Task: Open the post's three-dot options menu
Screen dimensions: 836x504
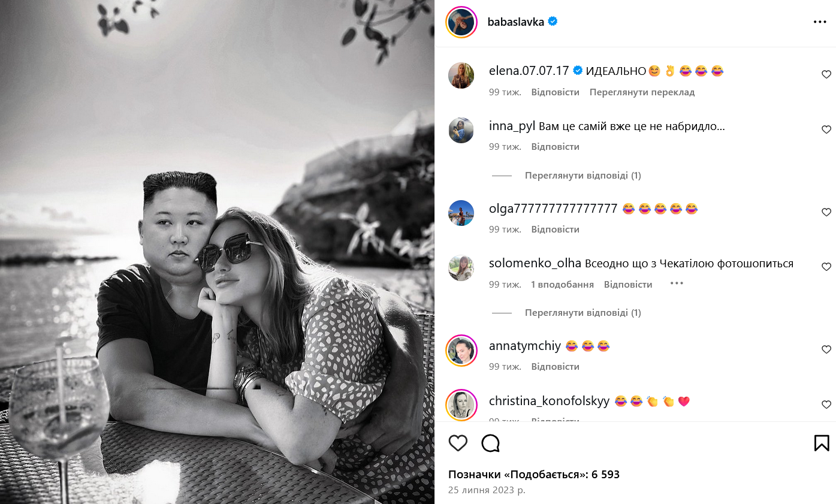Action: point(820,22)
